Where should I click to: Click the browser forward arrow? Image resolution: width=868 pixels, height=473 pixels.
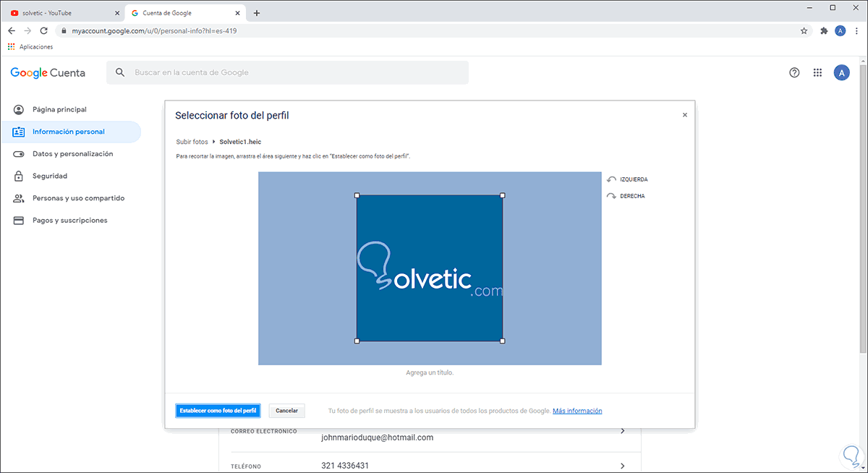pyautogui.click(x=27, y=31)
